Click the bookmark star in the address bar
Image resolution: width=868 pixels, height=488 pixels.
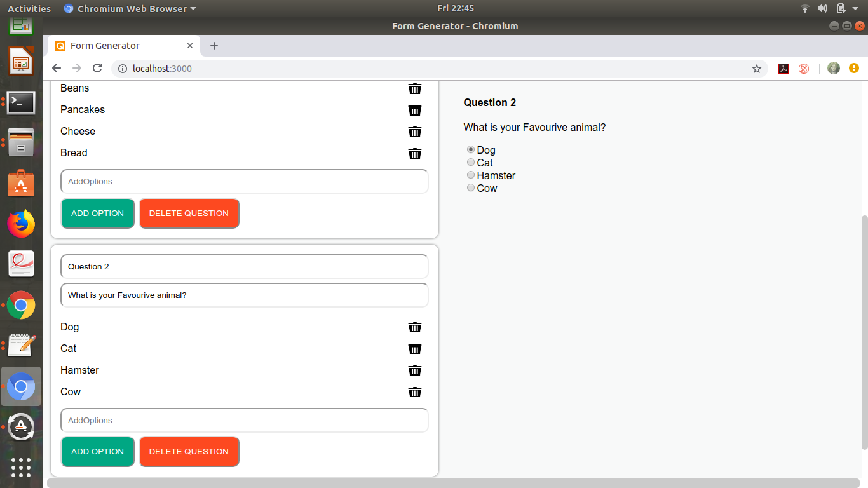757,68
